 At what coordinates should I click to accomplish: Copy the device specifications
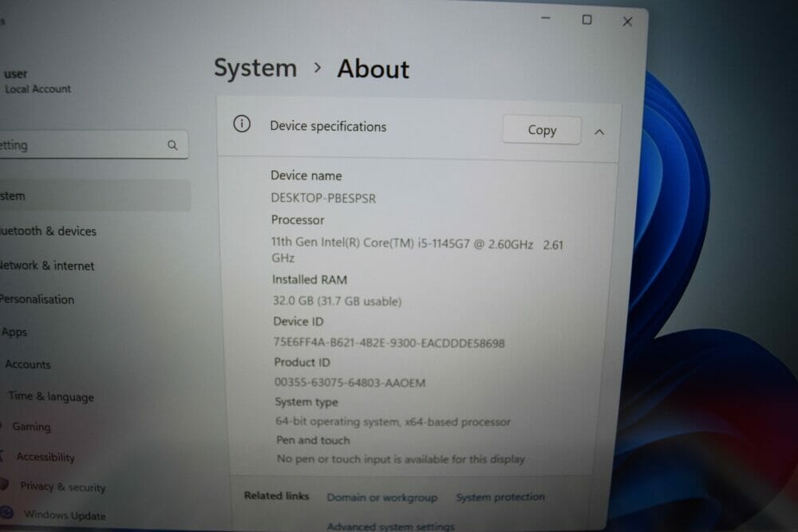[542, 130]
